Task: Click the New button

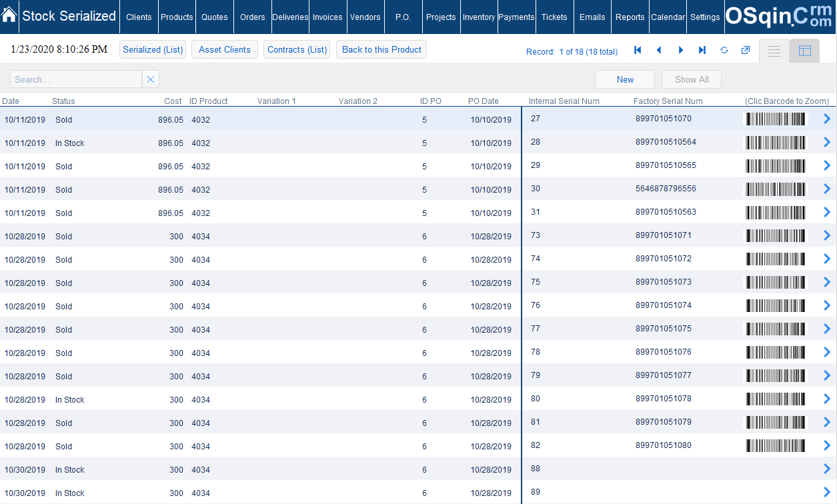Action: tap(625, 79)
